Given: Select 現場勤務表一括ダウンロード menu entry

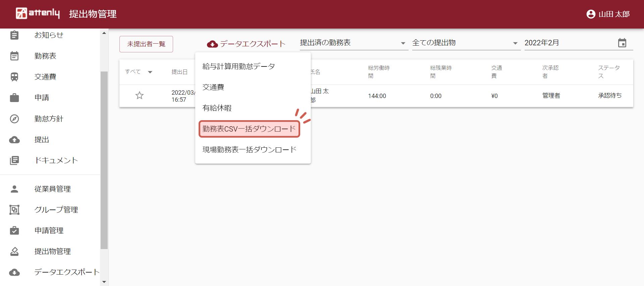Looking at the screenshot, I should click(249, 150).
